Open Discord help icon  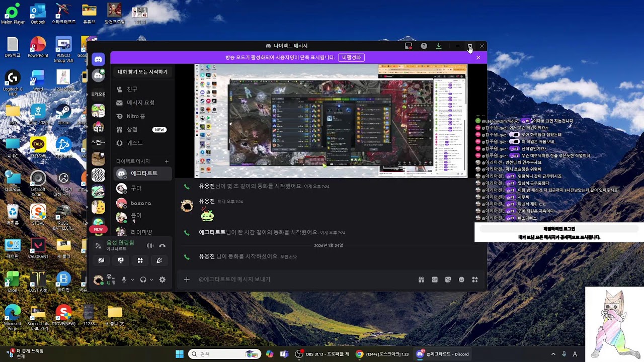pos(424,46)
